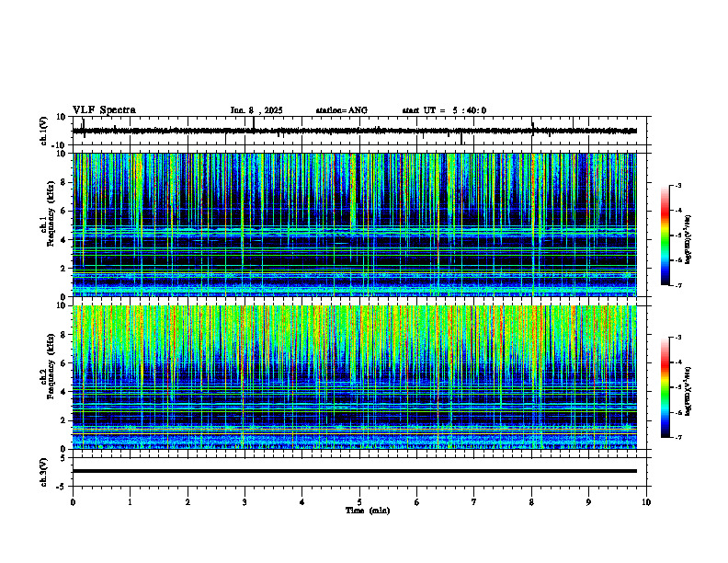Viewport: 728px width, 563px height.
Task: Click the ch.3(V) axis label
Action: (44, 472)
